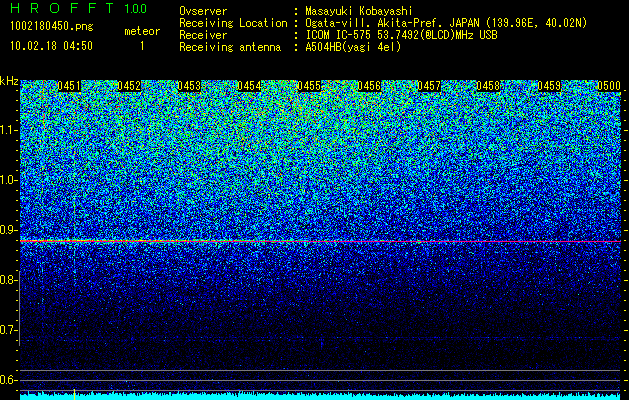Click the Ovserver field label

[203, 11]
